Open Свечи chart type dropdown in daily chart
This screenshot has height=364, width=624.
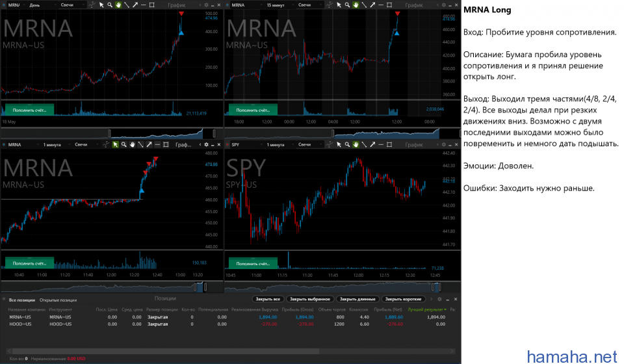click(x=72, y=5)
